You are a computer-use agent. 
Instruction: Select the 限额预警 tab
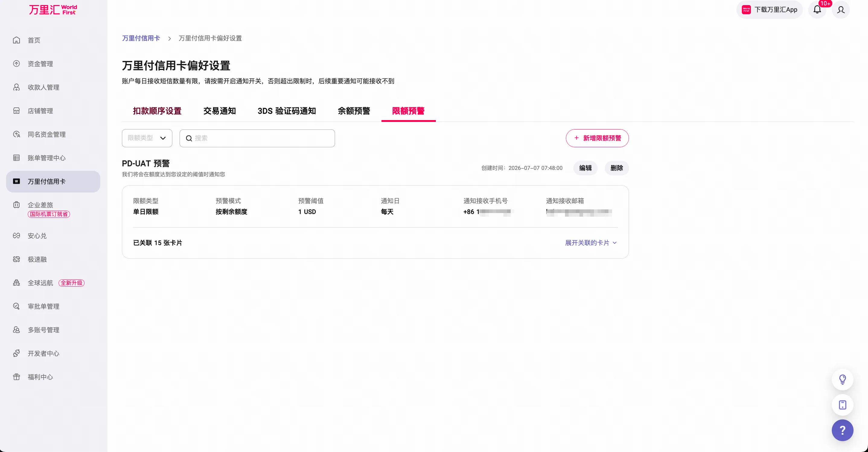tap(408, 111)
